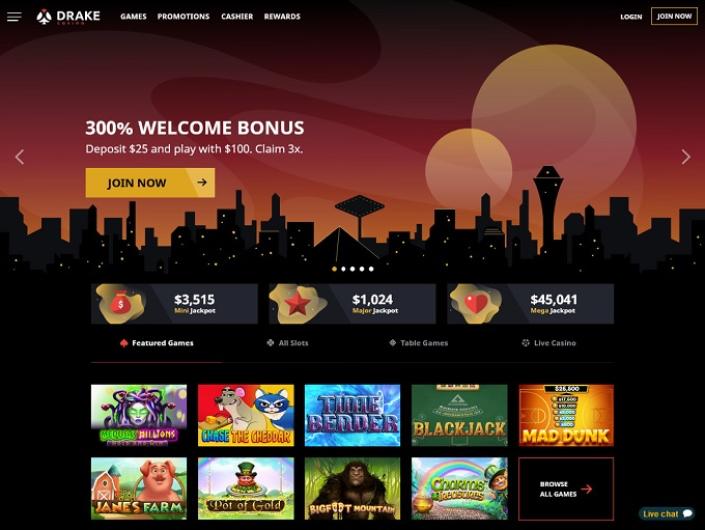Switch to the All Slots tab
This screenshot has width=705, height=530.
[x=288, y=343]
